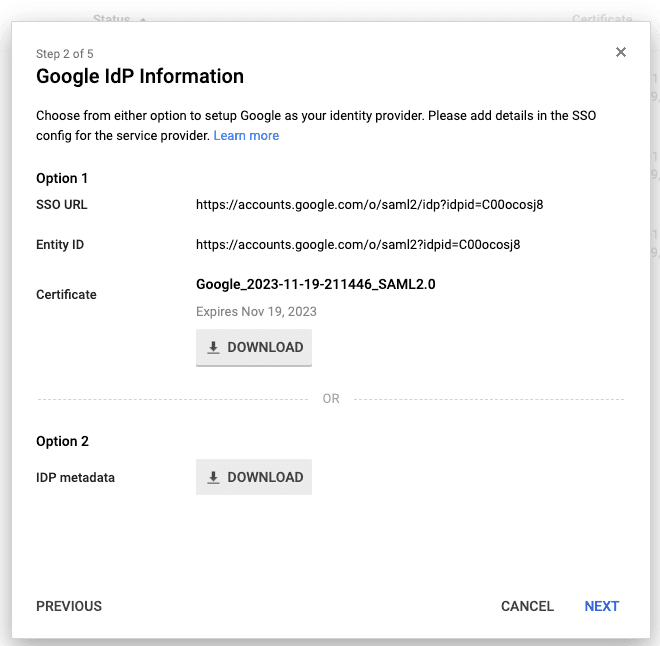Click the SSO URL label

pyautogui.click(x=62, y=205)
